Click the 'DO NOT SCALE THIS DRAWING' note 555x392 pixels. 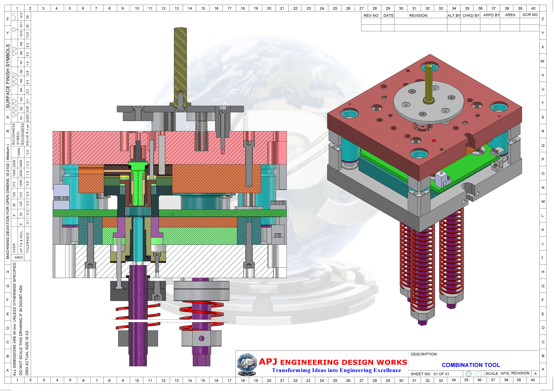[21, 329]
